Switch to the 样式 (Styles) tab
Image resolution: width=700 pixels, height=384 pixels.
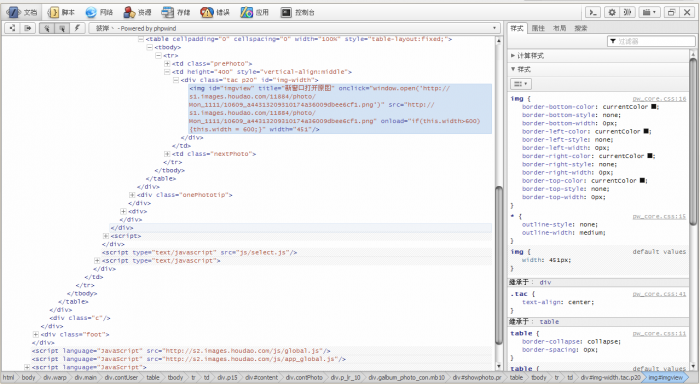[x=517, y=28]
